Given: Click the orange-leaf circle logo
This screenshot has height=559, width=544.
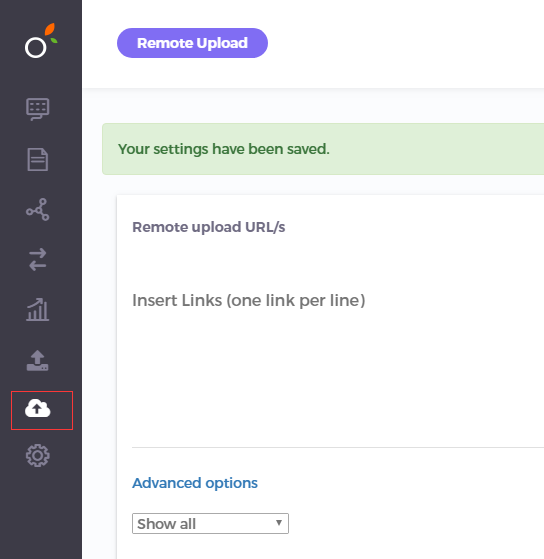Looking at the screenshot, I should [x=41, y=40].
